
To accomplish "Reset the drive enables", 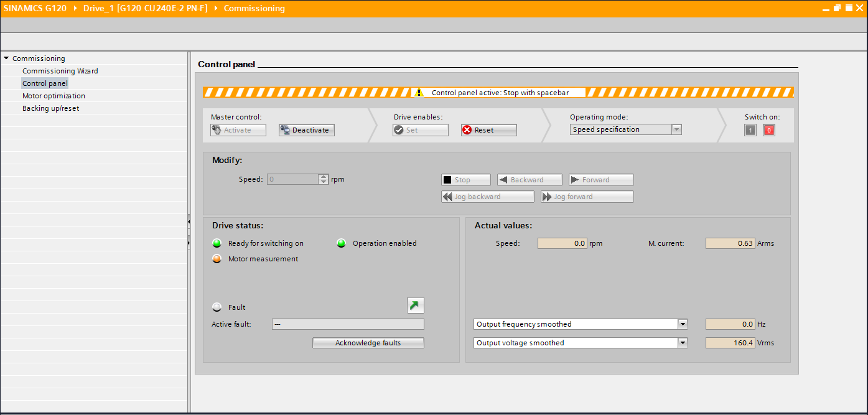I will (489, 130).
